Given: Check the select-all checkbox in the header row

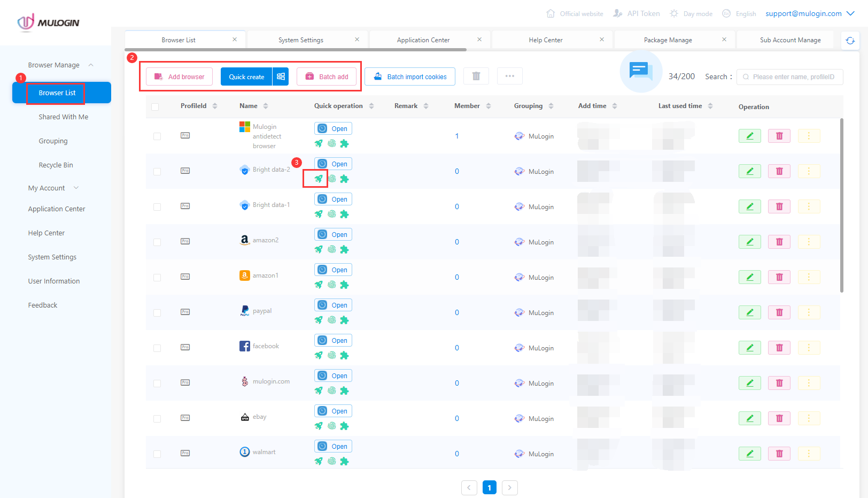Looking at the screenshot, I should [x=156, y=106].
